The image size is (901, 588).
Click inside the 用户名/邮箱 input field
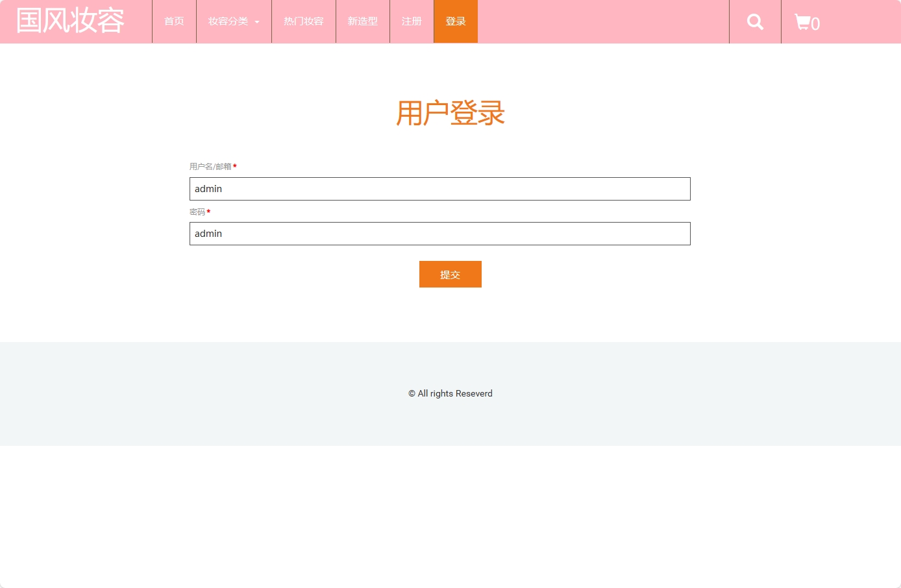pos(439,189)
